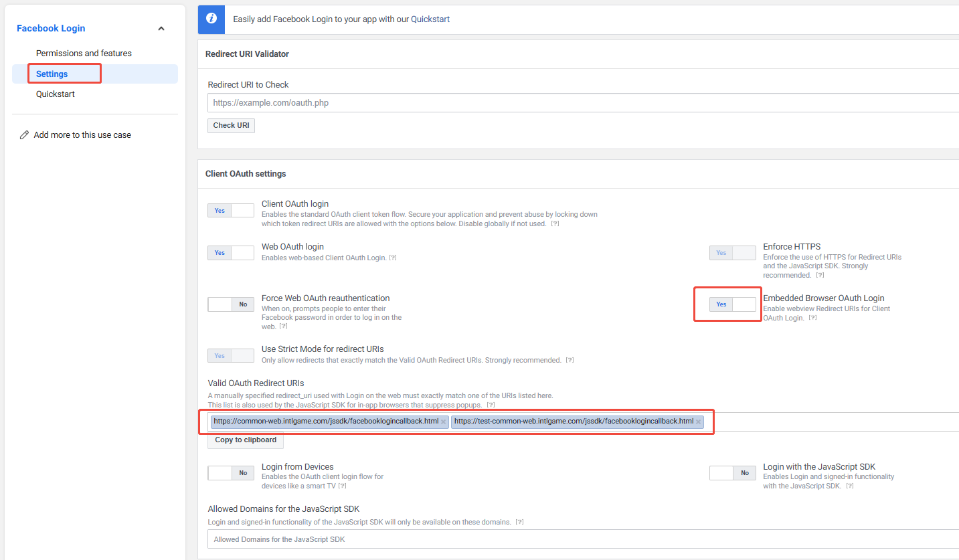Click the blue info icon in banner
This screenshot has height=560, width=959.
pyautogui.click(x=211, y=19)
